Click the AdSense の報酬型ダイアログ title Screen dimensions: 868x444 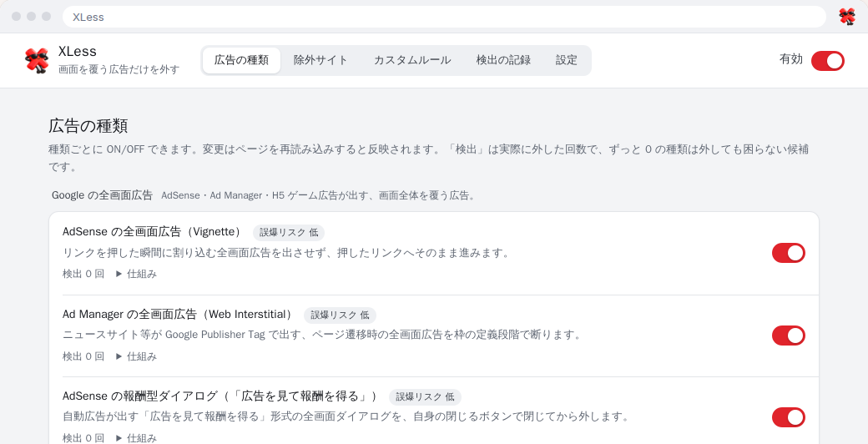[222, 396]
